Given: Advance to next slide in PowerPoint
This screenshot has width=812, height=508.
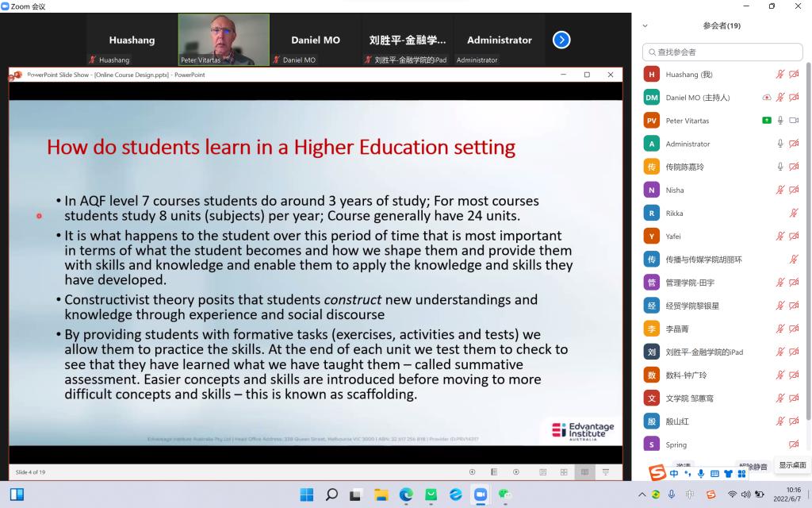Looking at the screenshot, I should pyautogui.click(x=516, y=472).
